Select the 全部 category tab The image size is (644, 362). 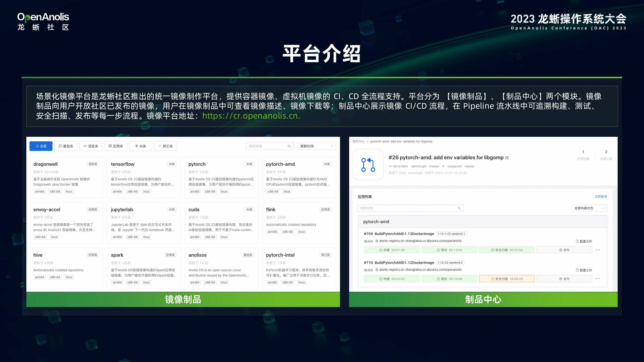pyautogui.click(x=41, y=146)
